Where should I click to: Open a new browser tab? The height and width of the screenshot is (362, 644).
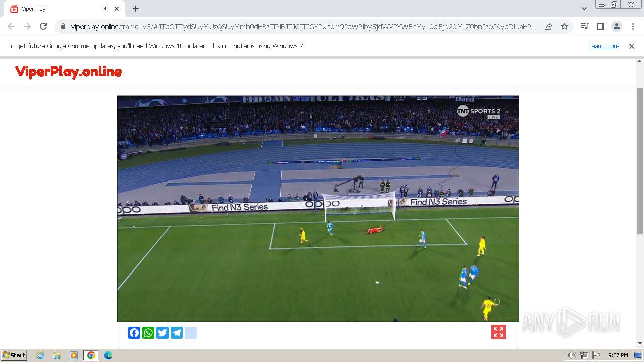[x=136, y=9]
